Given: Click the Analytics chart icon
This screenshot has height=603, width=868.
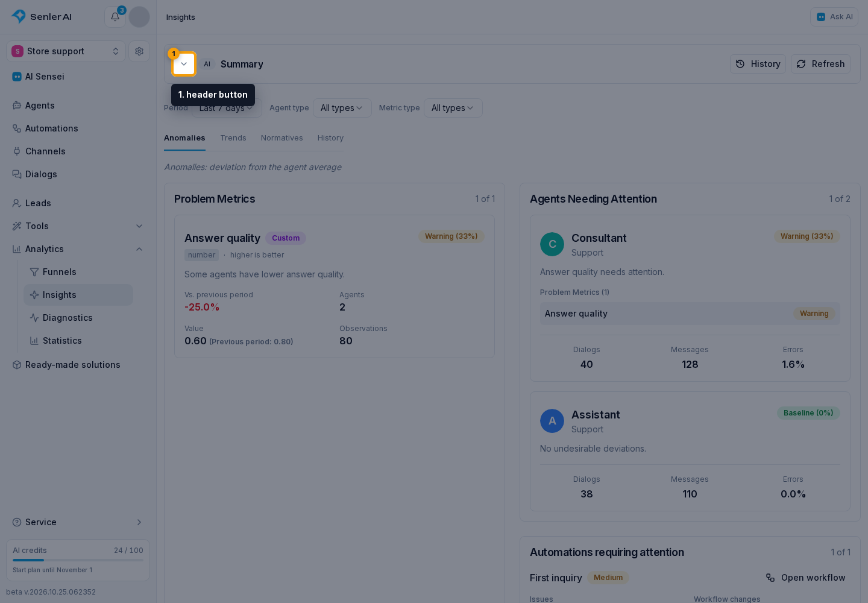Looking at the screenshot, I should click(x=17, y=249).
